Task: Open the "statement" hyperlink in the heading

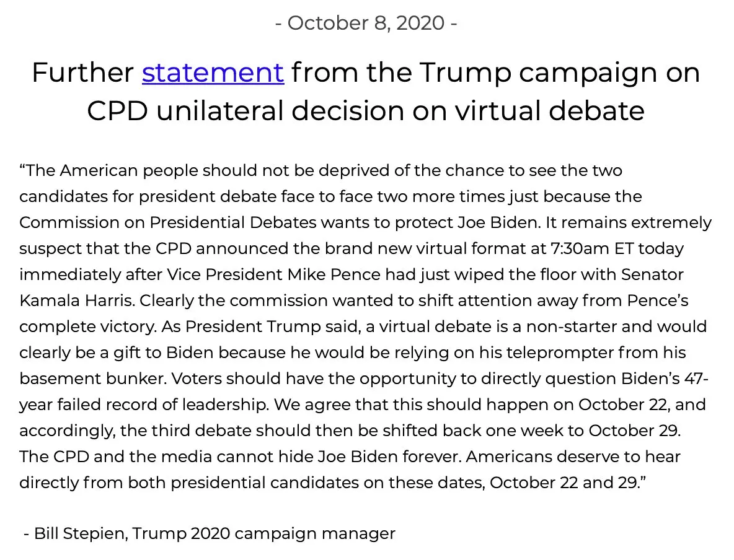Action: click(x=213, y=72)
